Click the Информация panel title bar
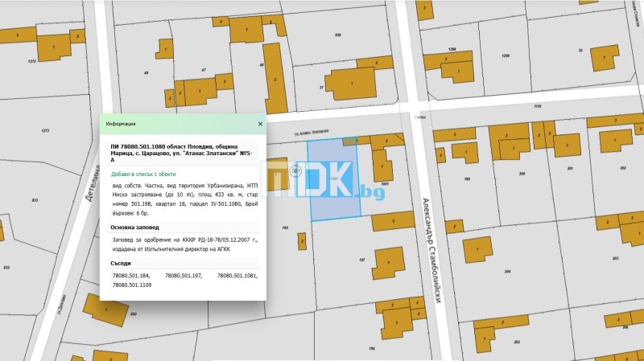Image resolution: width=644 pixels, height=361 pixels. pos(177,124)
